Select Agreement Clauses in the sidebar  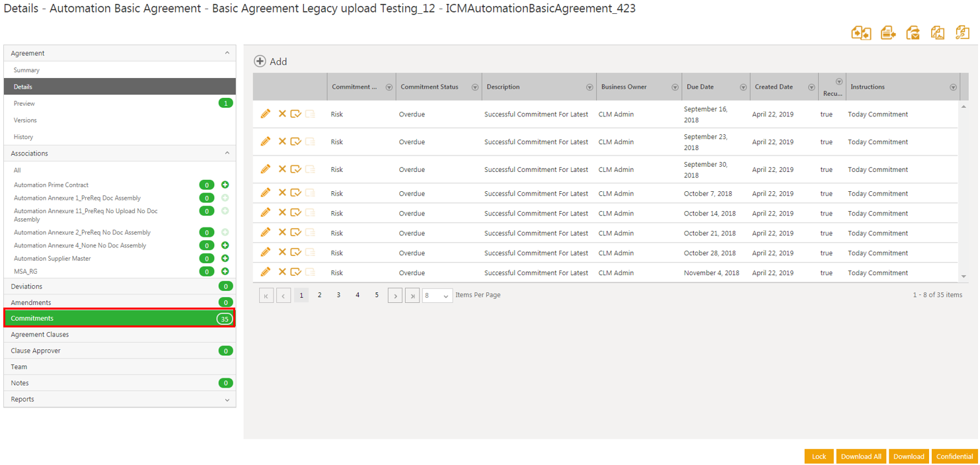(40, 335)
